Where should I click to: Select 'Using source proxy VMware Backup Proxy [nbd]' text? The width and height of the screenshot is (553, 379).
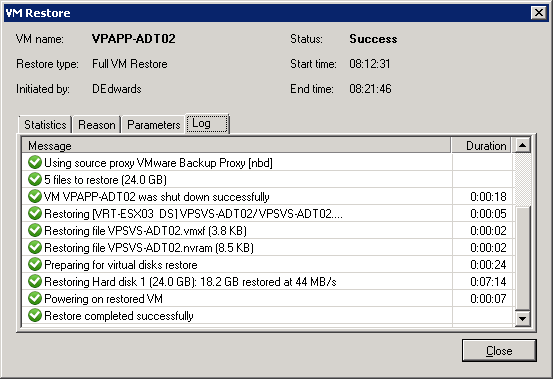[x=158, y=163]
